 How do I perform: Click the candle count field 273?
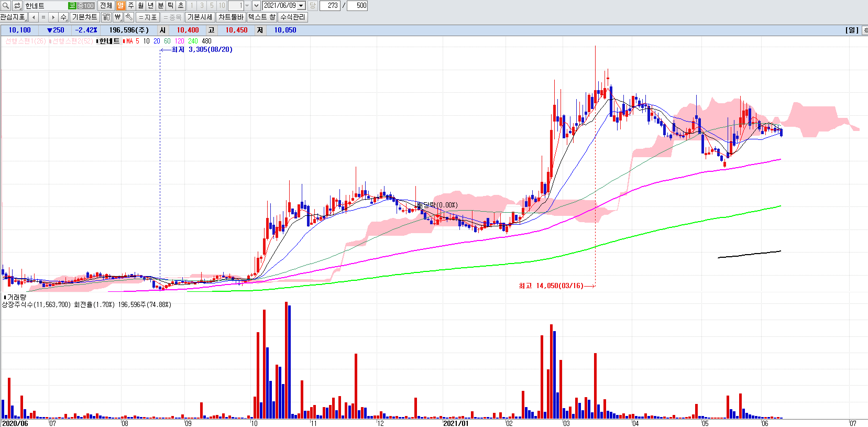coord(330,6)
